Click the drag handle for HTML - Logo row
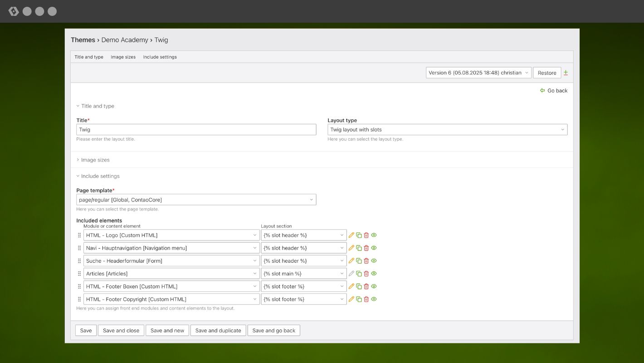 coord(79,235)
